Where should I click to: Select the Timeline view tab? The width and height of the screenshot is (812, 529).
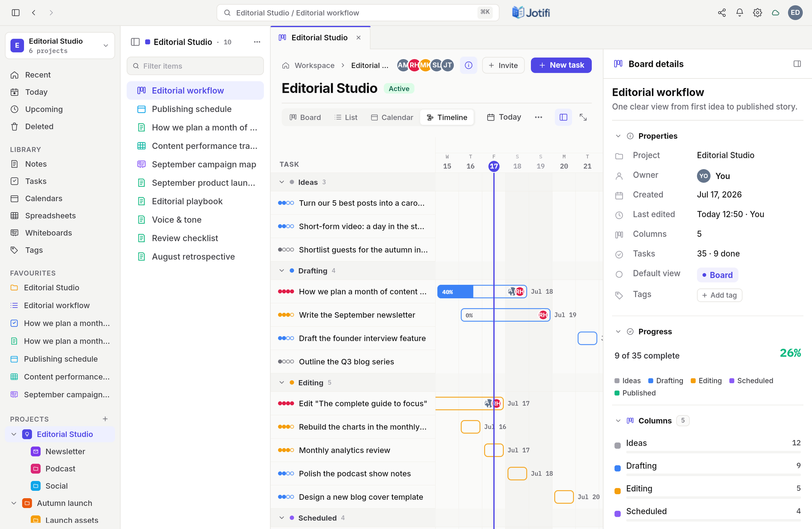447,117
